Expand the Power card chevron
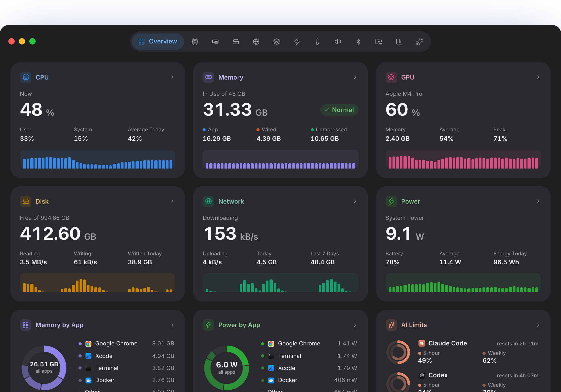561x392 pixels. pos(538,201)
